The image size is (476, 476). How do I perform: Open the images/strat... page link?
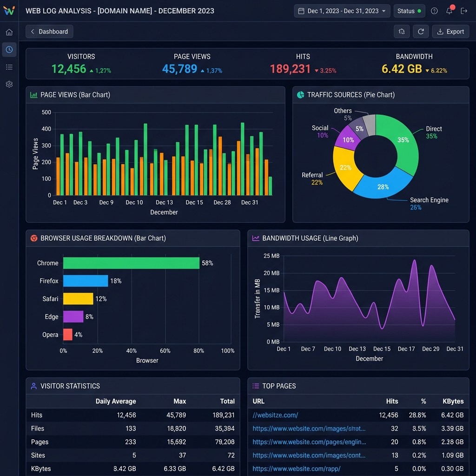point(309,429)
